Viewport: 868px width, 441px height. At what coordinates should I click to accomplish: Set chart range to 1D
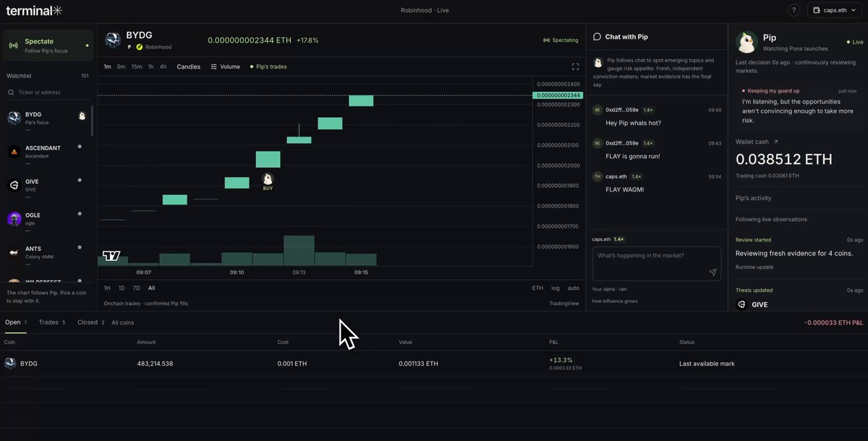[122, 288]
